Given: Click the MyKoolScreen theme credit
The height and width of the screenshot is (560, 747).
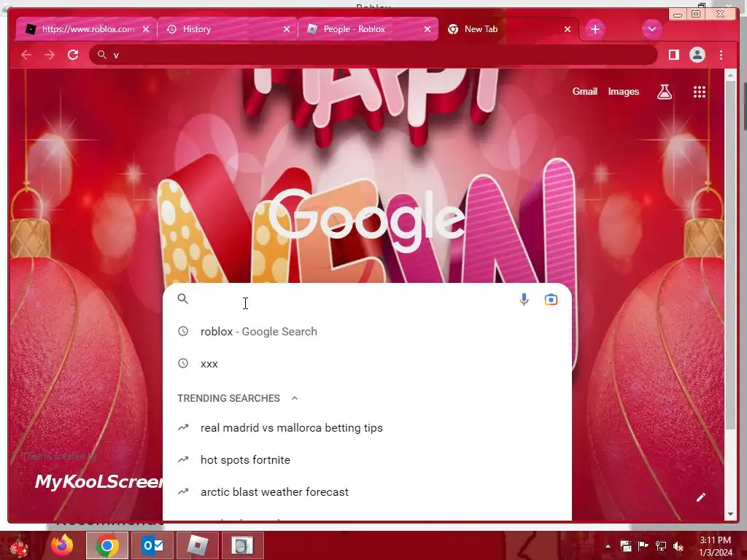Looking at the screenshot, I should pos(98,481).
